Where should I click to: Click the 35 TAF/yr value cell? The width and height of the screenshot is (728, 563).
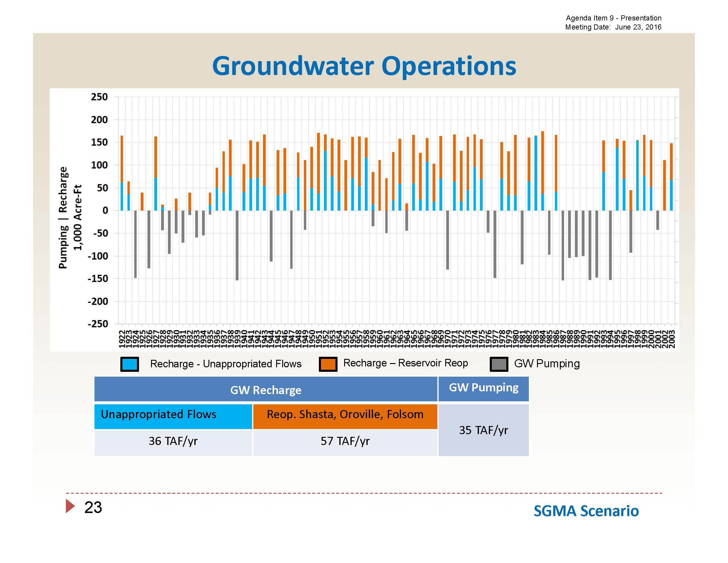click(483, 430)
